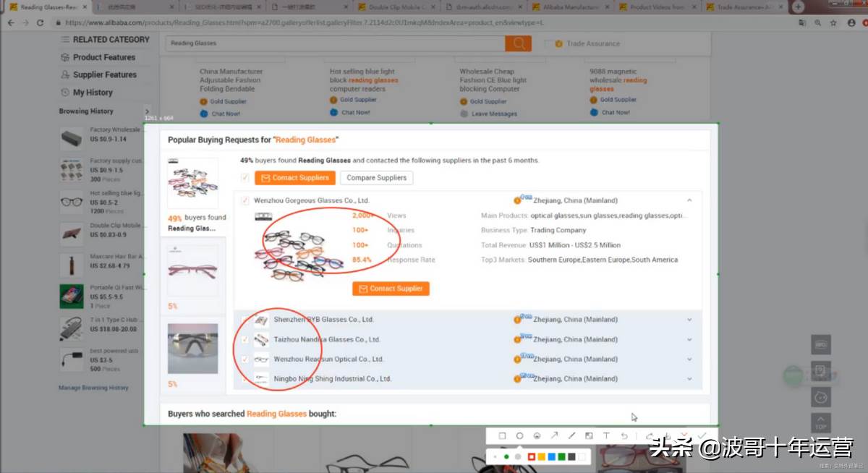Click the Contact Suppliers orange button

(x=295, y=178)
